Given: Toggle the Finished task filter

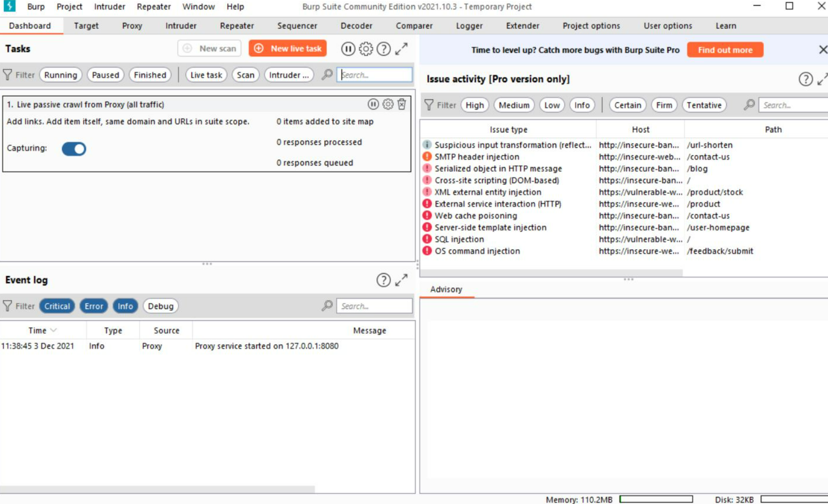Looking at the screenshot, I should tap(150, 75).
